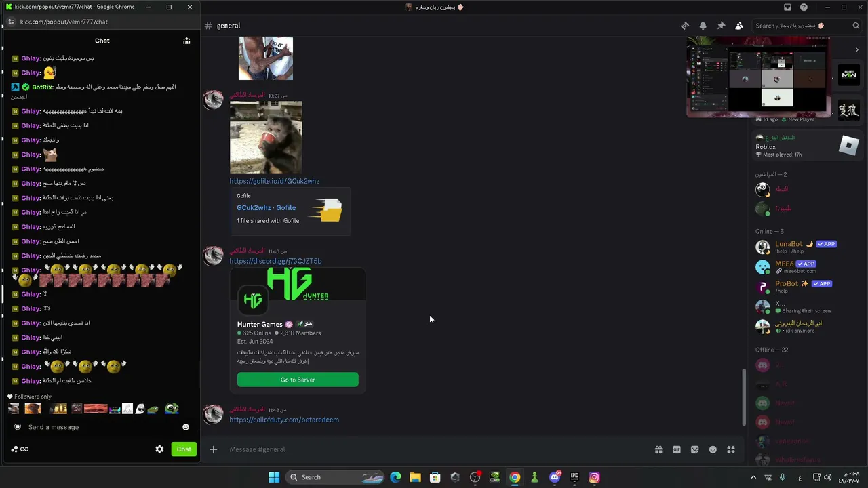Click the Followers only label in Kick chat
This screenshot has width=868, height=488.
pyautogui.click(x=29, y=396)
